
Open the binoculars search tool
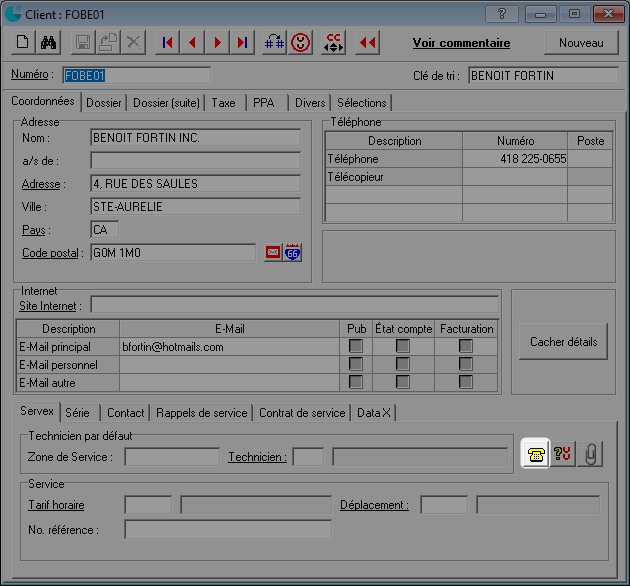(48, 43)
